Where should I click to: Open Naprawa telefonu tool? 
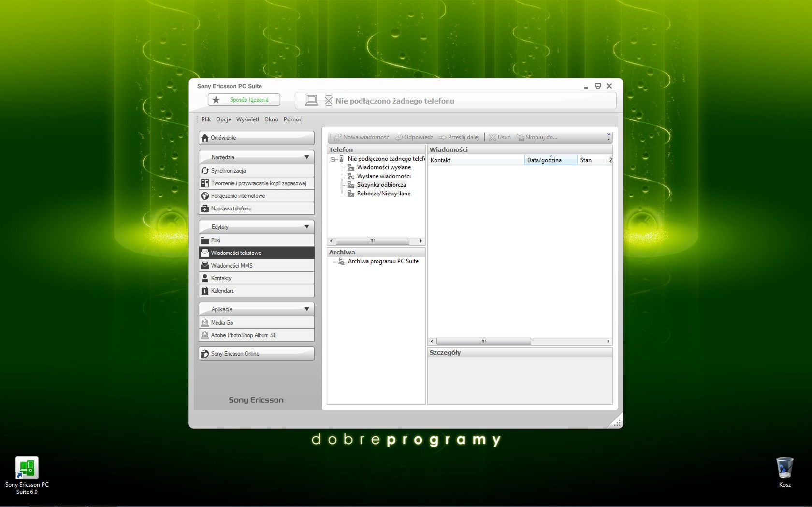click(x=256, y=209)
